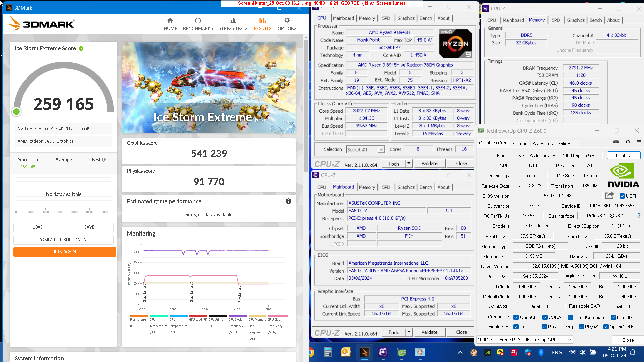Screen dimensions: 644x362
Task: Click the score gauge green indicator dot
Action: point(16,112)
